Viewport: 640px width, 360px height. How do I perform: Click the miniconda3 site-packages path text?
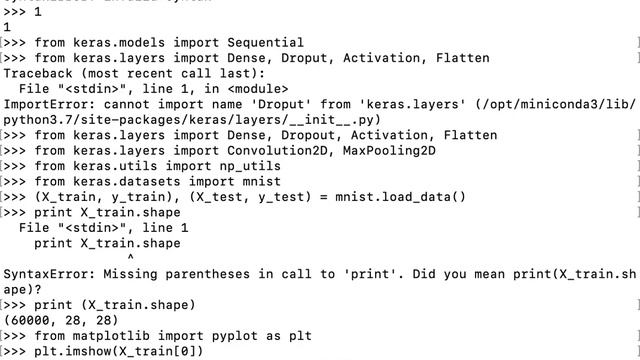coord(192,120)
